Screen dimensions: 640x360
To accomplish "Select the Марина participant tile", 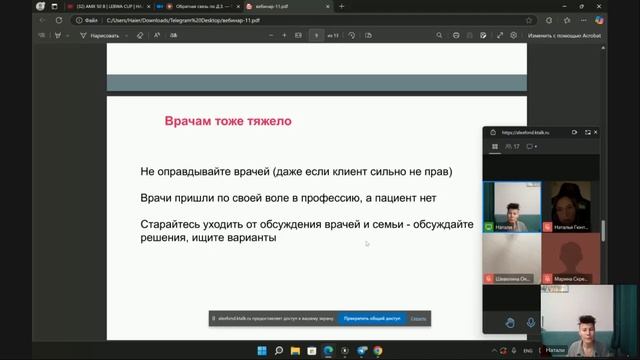I will click(x=571, y=258).
